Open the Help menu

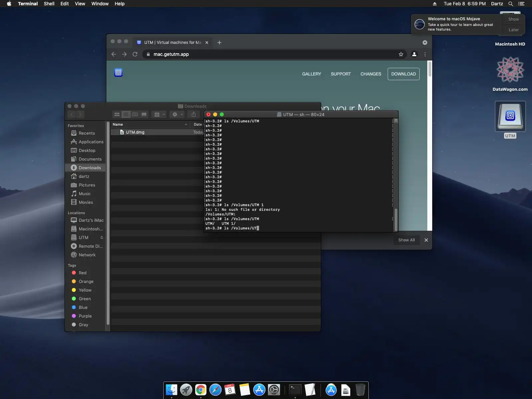tap(120, 4)
